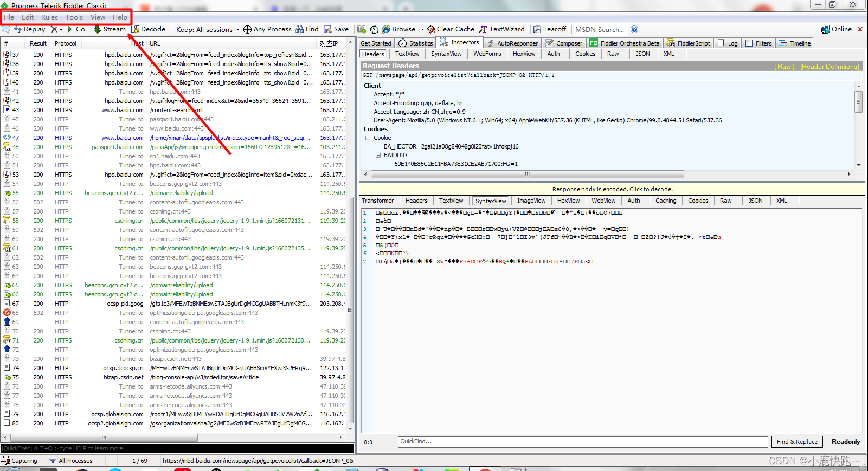The width and height of the screenshot is (868, 471).
Task: Toggle Stream mode
Action: tap(110, 29)
